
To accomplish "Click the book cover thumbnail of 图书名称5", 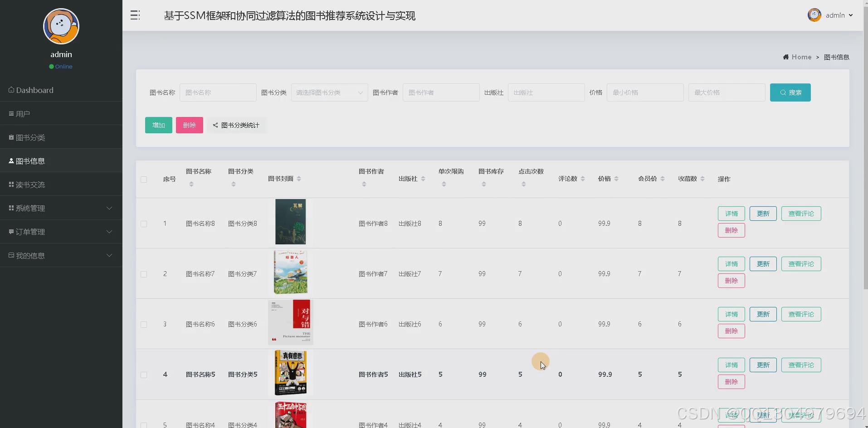I will pos(291,373).
